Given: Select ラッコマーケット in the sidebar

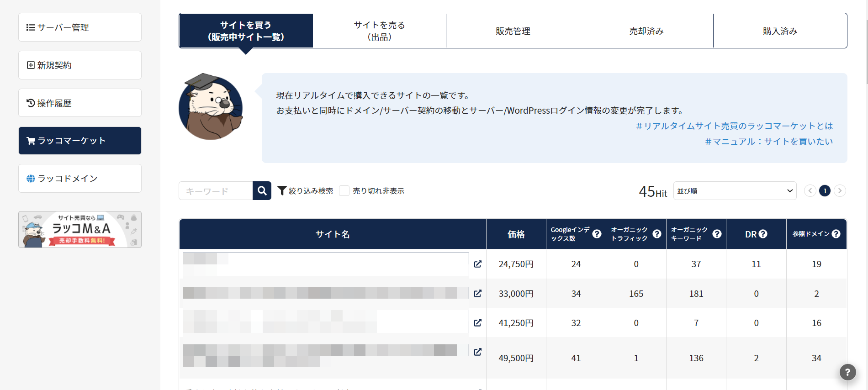Looking at the screenshot, I should point(80,141).
